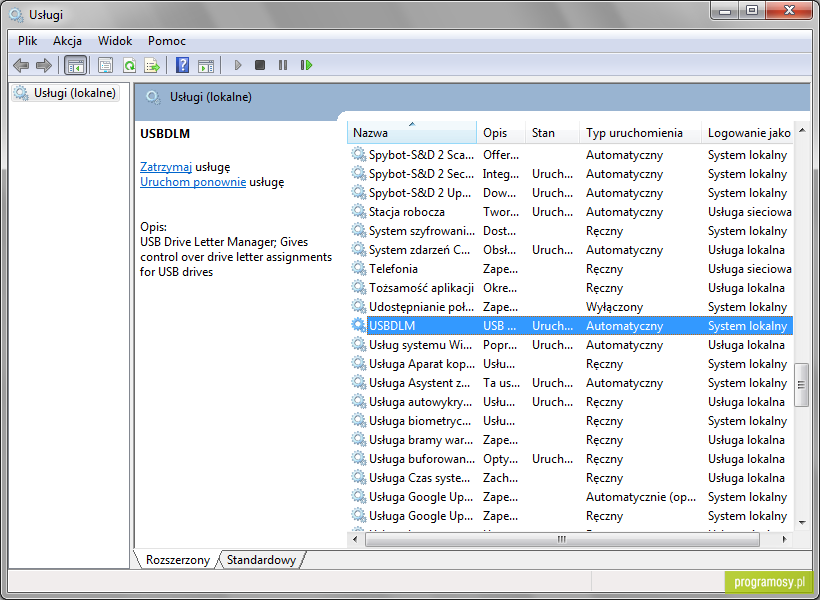Toggle the action pane toolbar icon
The width and height of the screenshot is (820, 600).
206,65
